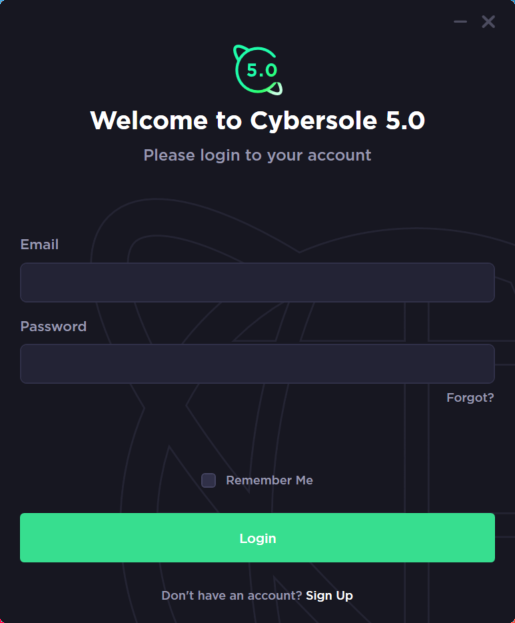Focus the Email input field
515x623 pixels.
[x=258, y=282]
